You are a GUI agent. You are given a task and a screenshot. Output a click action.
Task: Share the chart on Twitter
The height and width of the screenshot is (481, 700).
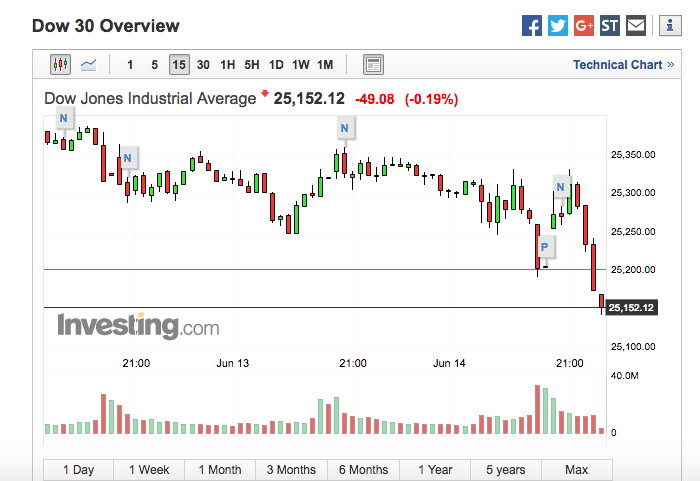click(558, 26)
